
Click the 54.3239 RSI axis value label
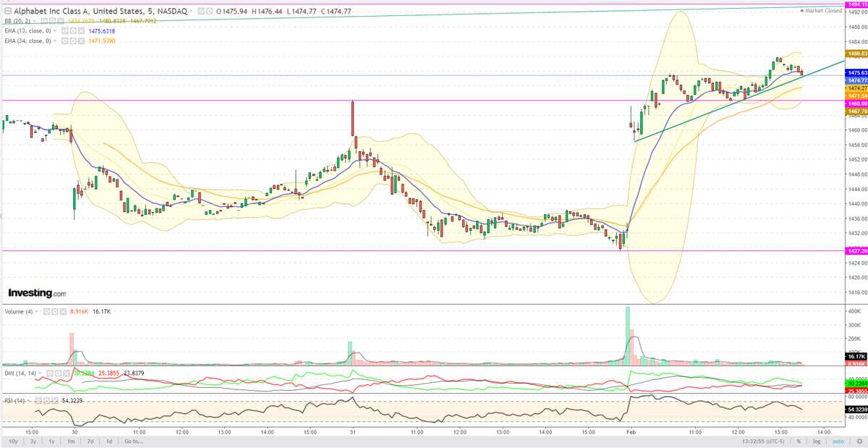[856, 410]
